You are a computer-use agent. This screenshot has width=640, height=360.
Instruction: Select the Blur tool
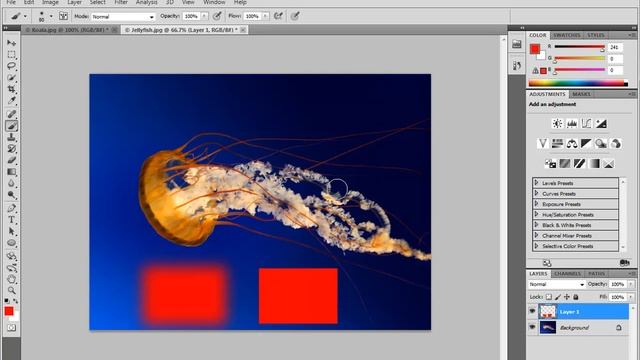coord(11,183)
